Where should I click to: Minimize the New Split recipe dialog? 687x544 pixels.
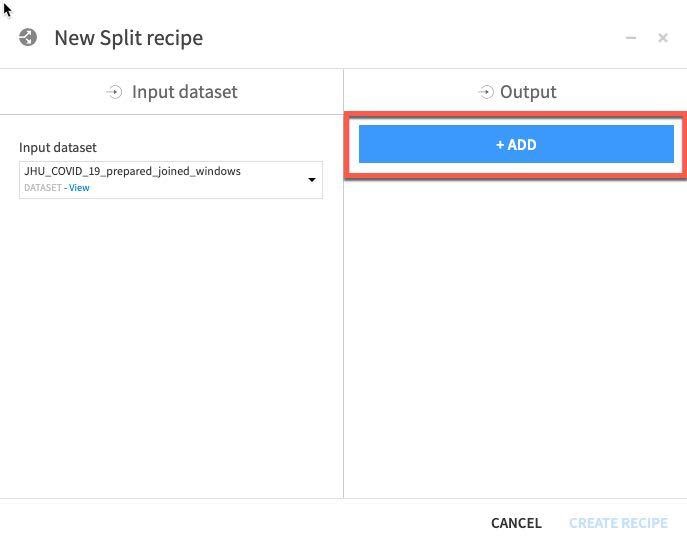[631, 38]
